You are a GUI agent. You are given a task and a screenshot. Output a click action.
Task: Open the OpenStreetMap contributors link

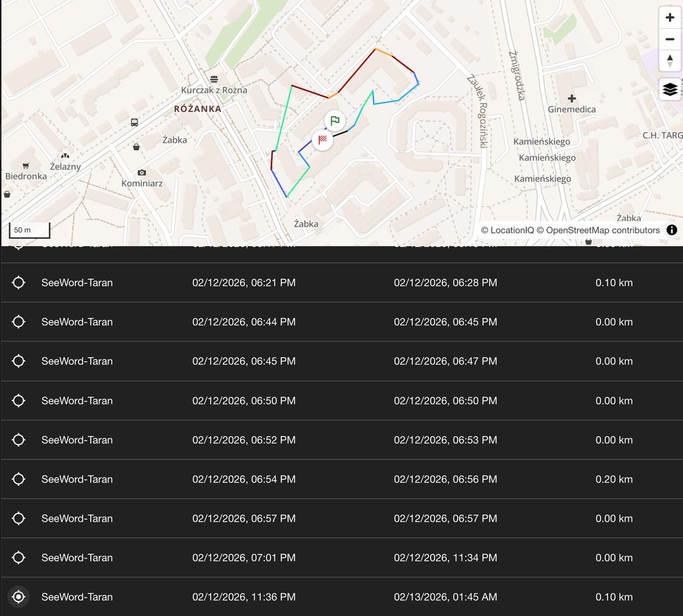click(603, 231)
